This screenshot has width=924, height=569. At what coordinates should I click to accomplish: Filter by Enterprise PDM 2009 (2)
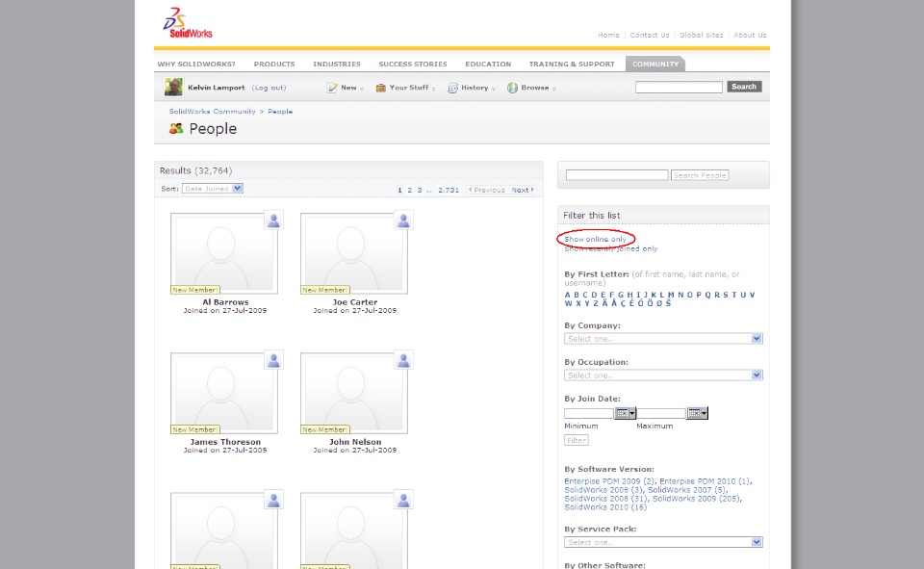click(609, 481)
